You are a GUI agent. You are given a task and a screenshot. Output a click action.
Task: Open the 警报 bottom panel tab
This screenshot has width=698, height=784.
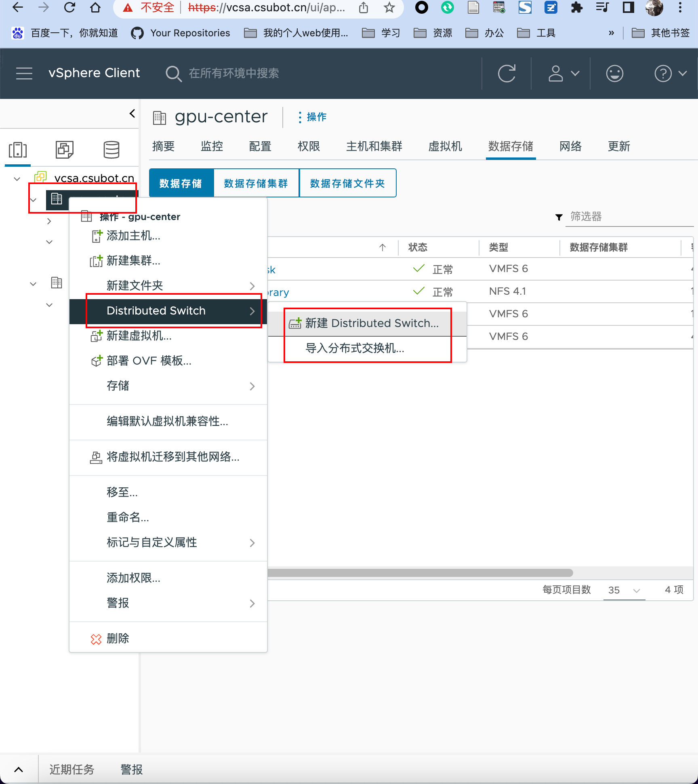pyautogui.click(x=132, y=769)
